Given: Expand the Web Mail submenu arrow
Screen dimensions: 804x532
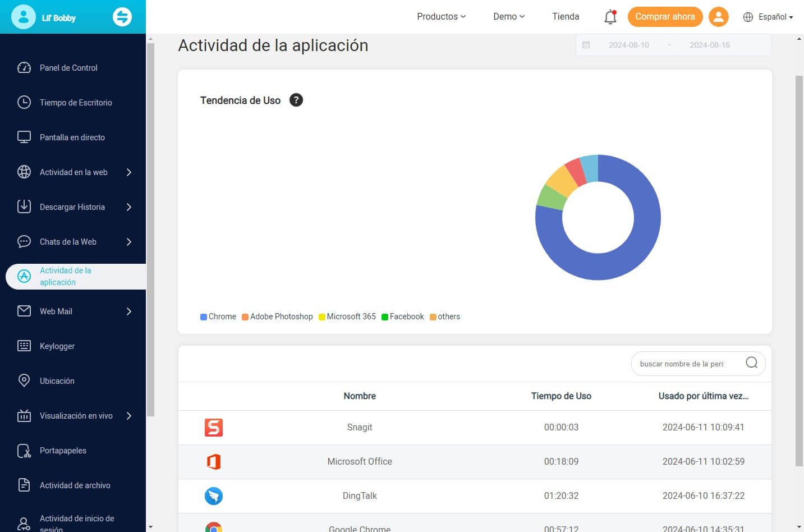Looking at the screenshot, I should tap(129, 311).
